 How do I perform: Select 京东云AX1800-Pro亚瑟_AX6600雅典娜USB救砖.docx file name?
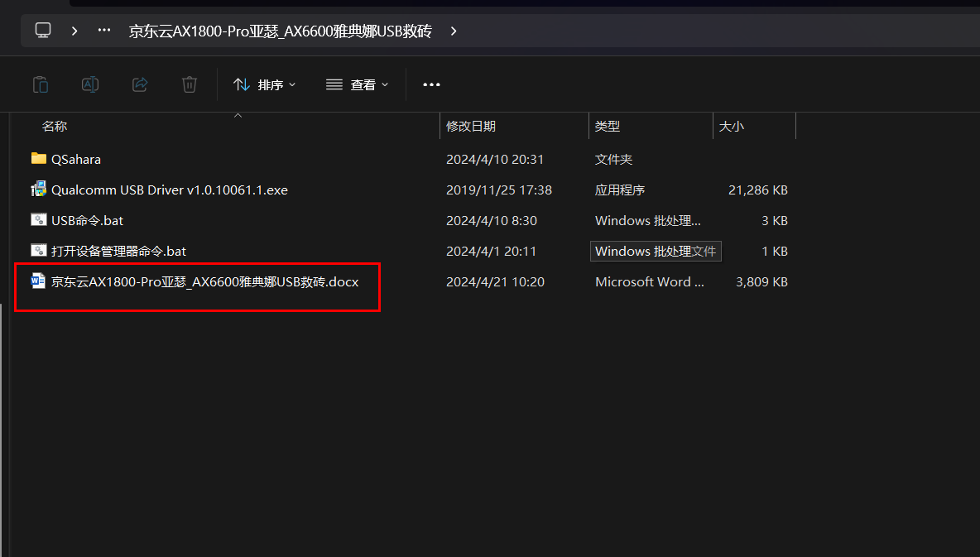[x=205, y=282]
